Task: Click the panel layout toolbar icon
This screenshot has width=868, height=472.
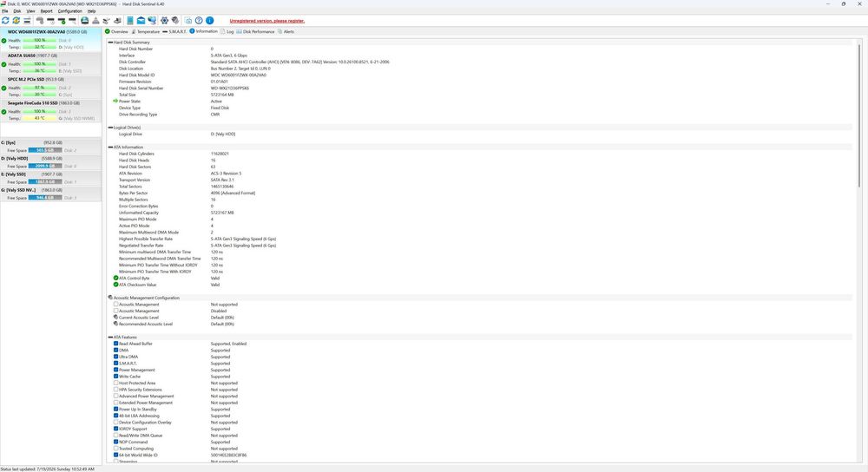Action: (x=27, y=21)
